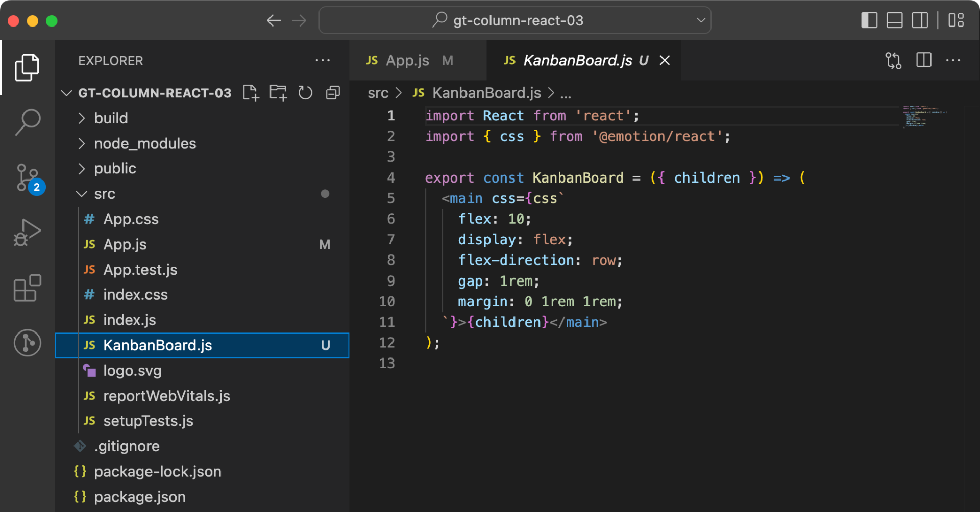Viewport: 980px width, 512px height.
Task: Open package-lock.json in the explorer
Action: pyautogui.click(x=202, y=472)
